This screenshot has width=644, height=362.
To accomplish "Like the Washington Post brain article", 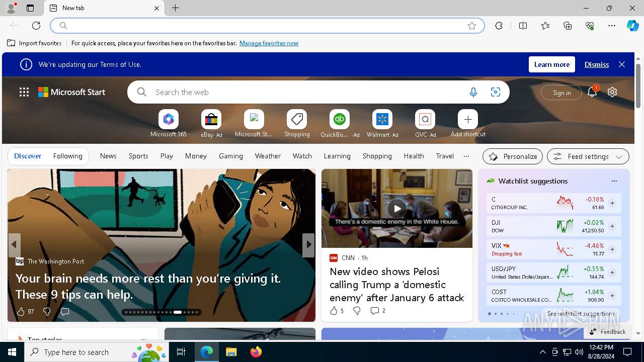I will 21,312.
